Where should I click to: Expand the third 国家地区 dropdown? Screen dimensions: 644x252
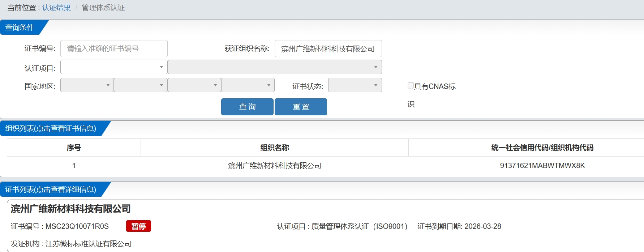pos(194,85)
